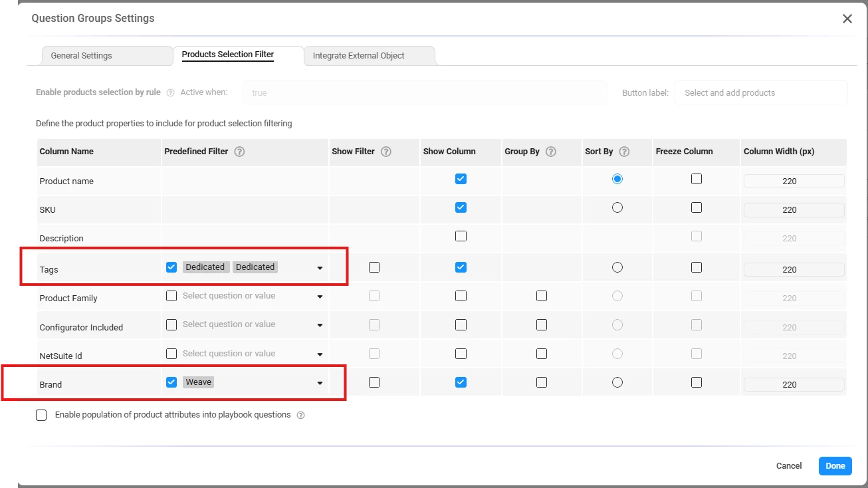868x488 pixels.
Task: Check Freeze Column for Product name
Action: pyautogui.click(x=697, y=179)
